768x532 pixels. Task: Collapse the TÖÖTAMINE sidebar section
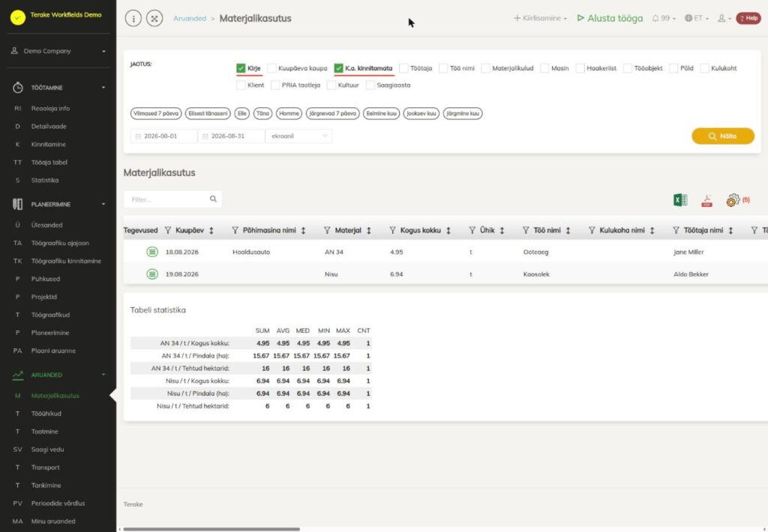tap(58, 88)
